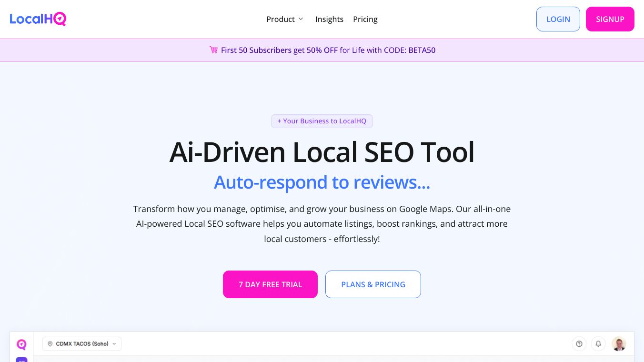Click the location pin icon in the business selector
This screenshot has width=644, height=362.
click(x=50, y=343)
